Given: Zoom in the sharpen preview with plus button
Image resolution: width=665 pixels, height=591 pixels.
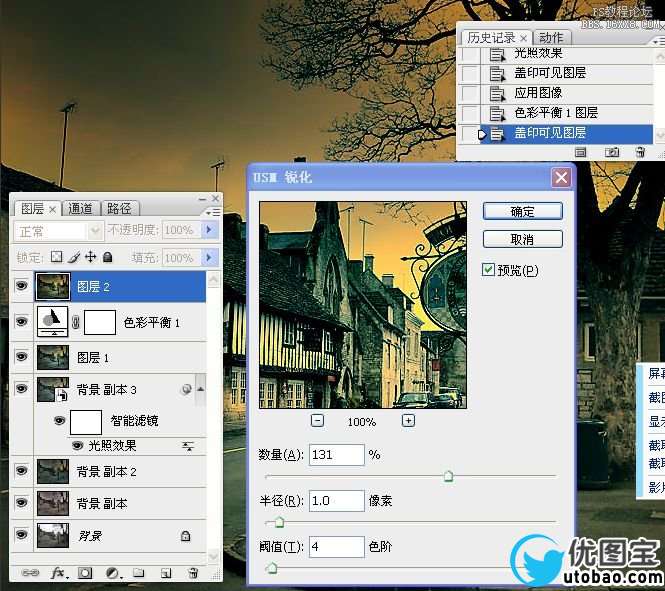Looking at the screenshot, I should tap(408, 421).
